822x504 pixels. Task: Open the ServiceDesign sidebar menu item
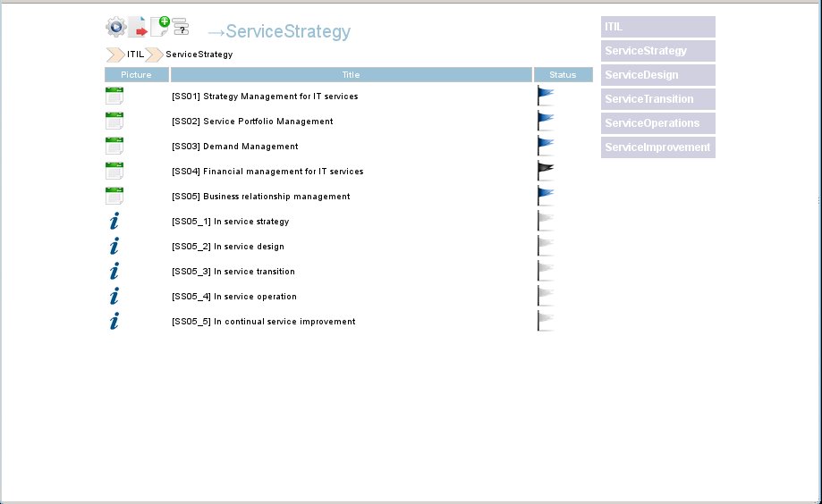coord(658,75)
